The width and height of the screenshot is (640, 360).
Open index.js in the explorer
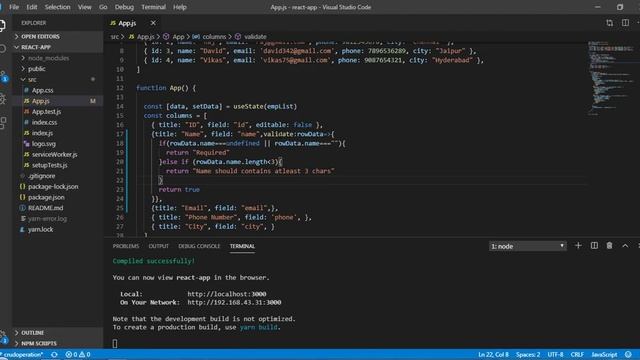[42, 133]
